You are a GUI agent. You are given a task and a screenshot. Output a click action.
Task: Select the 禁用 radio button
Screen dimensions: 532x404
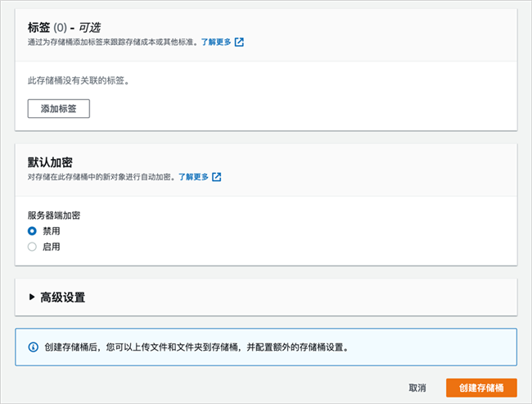(32, 231)
